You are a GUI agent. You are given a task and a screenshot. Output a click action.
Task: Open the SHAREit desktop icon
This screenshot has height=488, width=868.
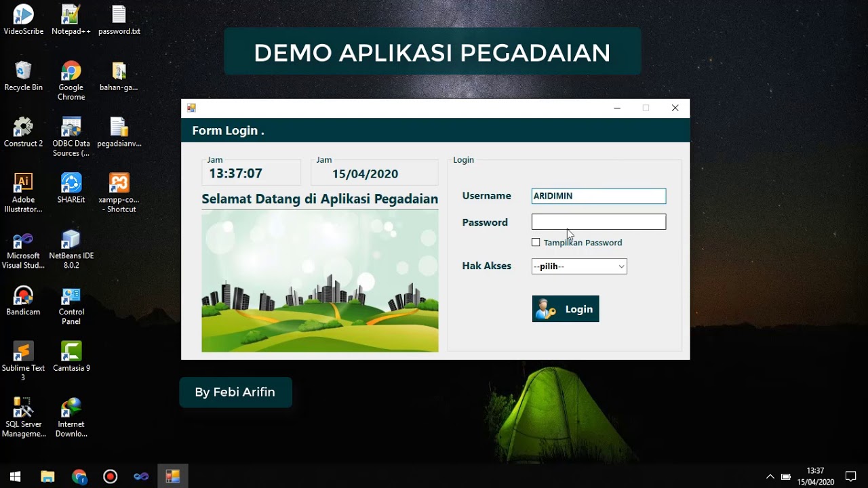(x=71, y=188)
